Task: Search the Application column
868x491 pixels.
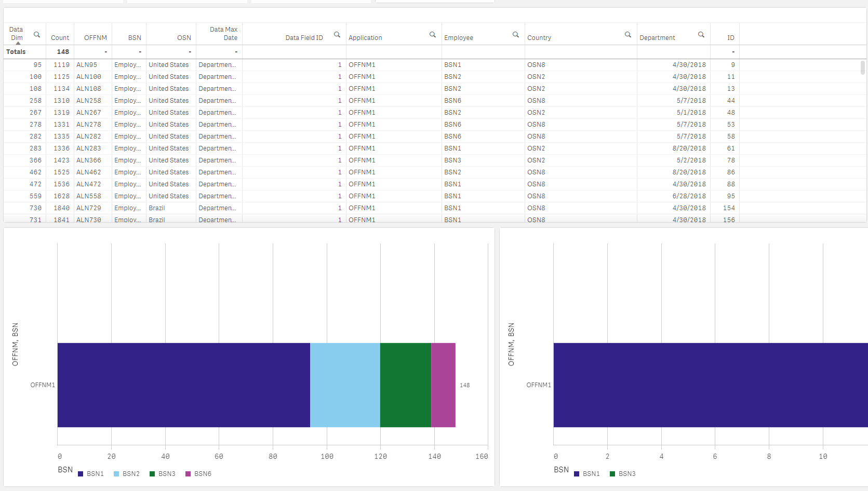Action: pos(433,35)
